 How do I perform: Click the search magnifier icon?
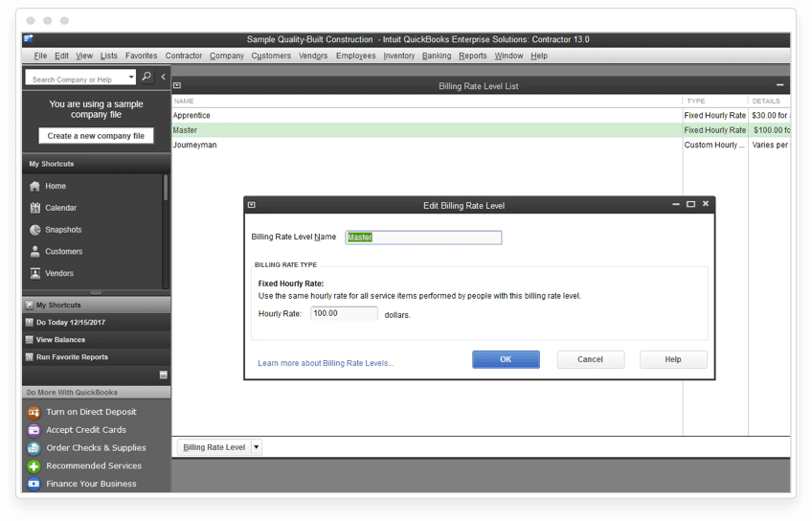tap(147, 77)
